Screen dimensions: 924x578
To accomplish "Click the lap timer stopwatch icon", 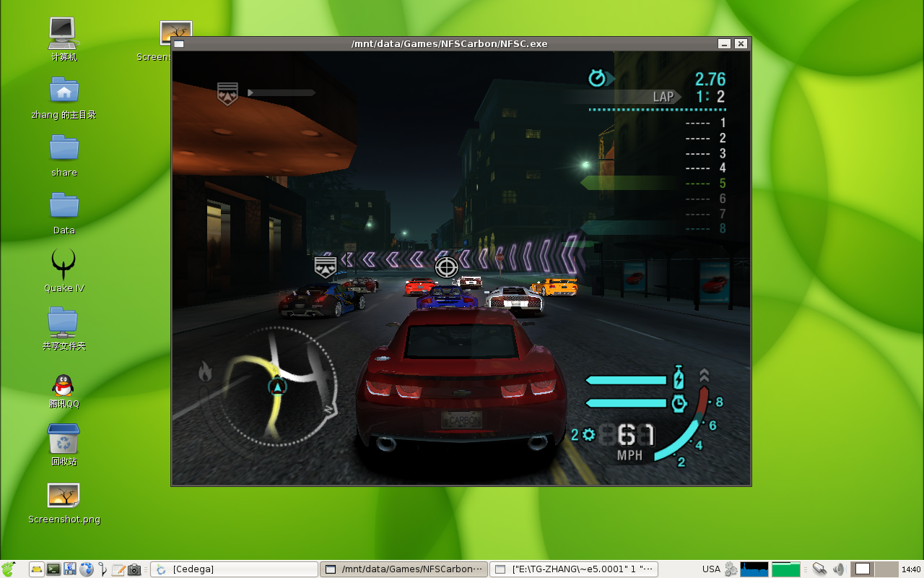I will click(x=597, y=77).
